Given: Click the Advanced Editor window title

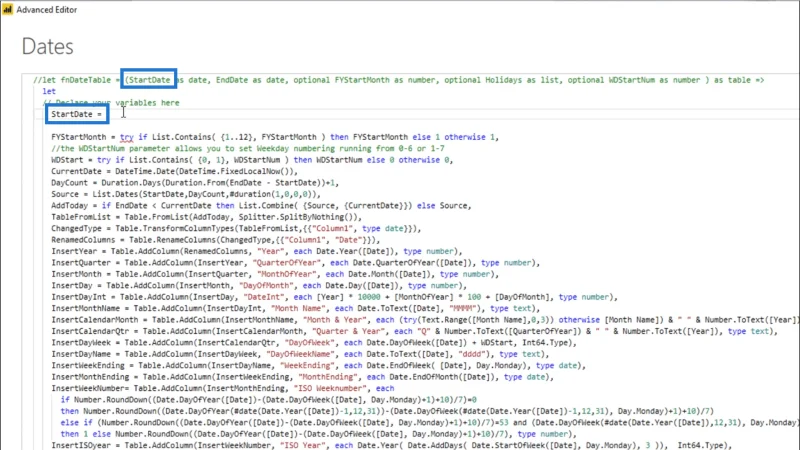Looking at the screenshot, I should [47, 10].
